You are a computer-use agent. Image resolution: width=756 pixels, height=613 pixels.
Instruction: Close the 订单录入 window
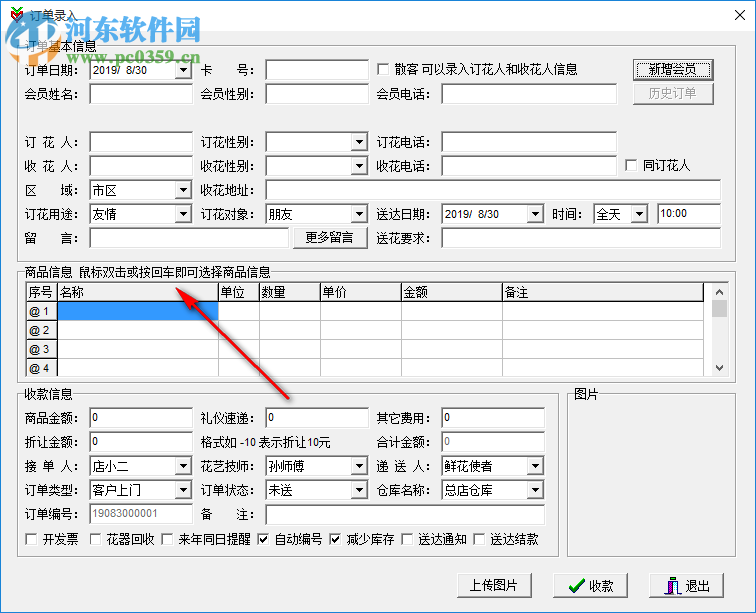[x=740, y=15]
